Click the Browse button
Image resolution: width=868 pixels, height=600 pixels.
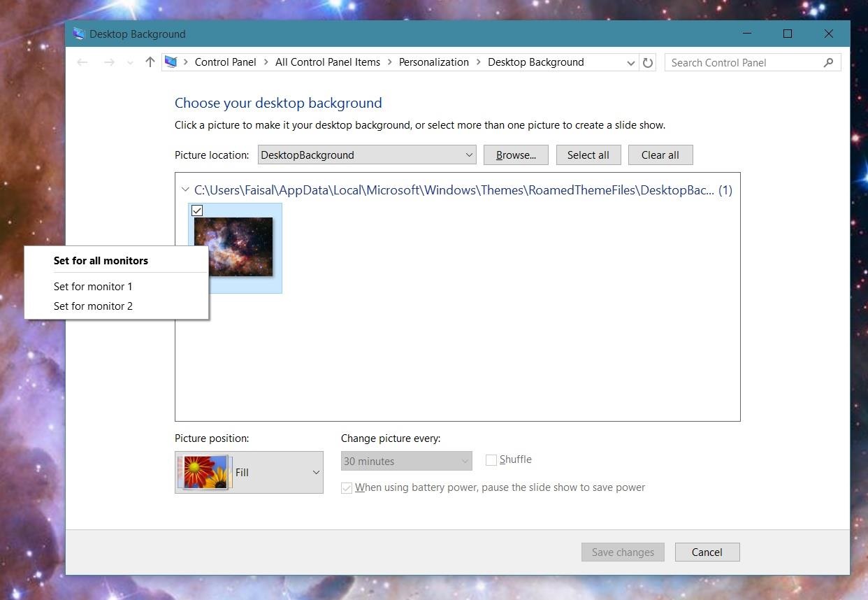tap(516, 155)
